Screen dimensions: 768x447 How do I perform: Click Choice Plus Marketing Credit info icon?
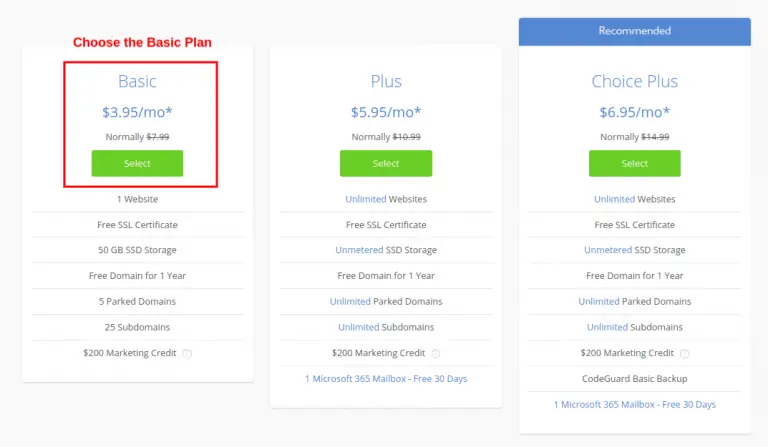coord(685,353)
